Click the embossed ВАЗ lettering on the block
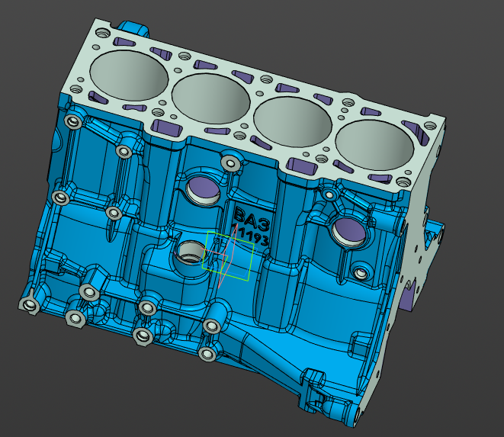Screen dimensions: 504x437 click(252, 220)
